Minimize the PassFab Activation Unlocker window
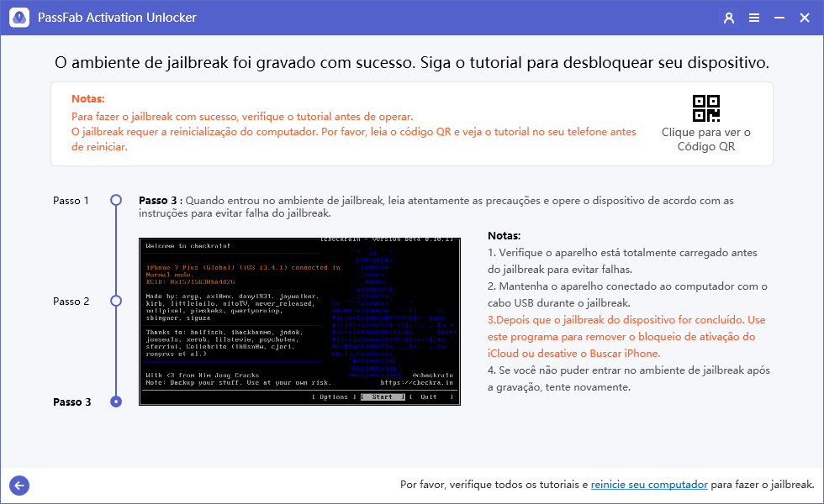 tap(778, 17)
